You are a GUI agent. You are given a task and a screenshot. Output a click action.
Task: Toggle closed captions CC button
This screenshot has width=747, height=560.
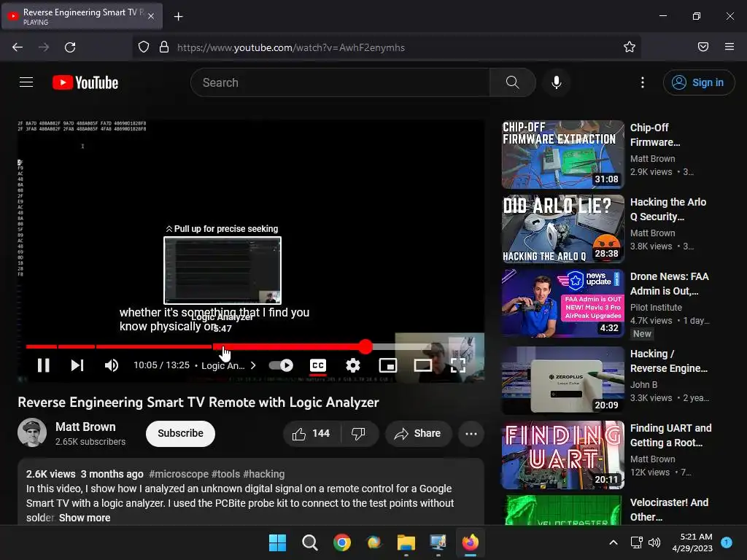(x=318, y=365)
